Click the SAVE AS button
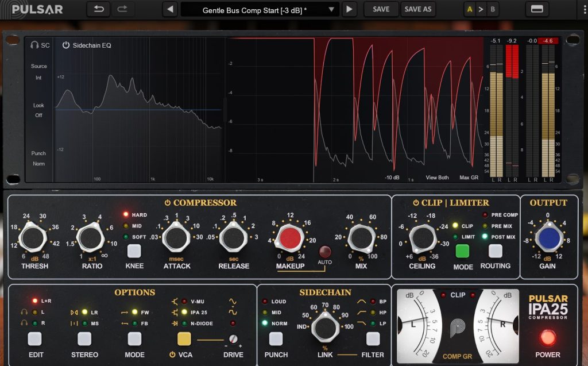Image resolution: width=588 pixels, height=366 pixels. (417, 9)
